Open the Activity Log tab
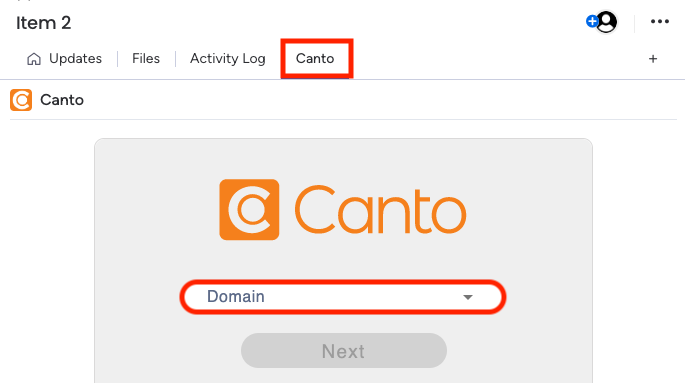This screenshot has width=685, height=383. tap(228, 59)
